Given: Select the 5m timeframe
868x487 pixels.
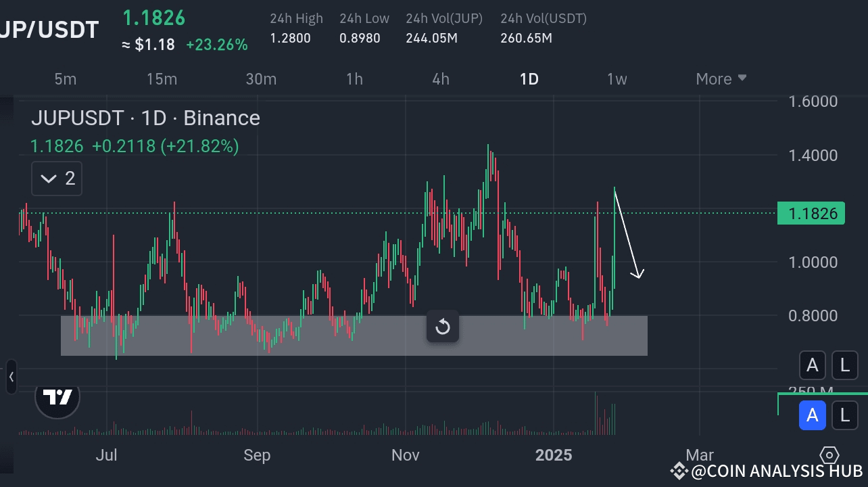Looking at the screenshot, I should tap(66, 79).
